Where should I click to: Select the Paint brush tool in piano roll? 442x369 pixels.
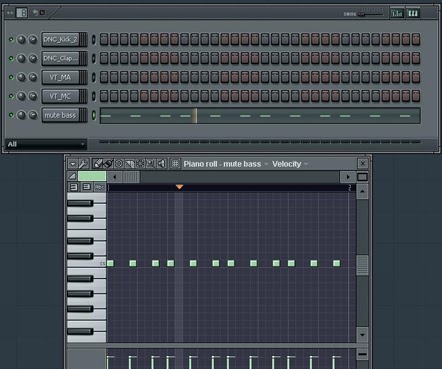(x=108, y=164)
